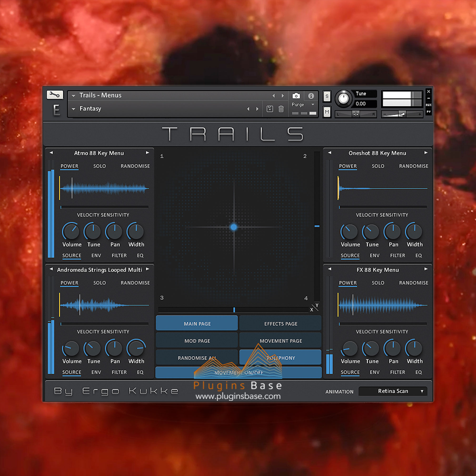Toggle the M mute button in header
476x476 pixels.
[x=327, y=112]
